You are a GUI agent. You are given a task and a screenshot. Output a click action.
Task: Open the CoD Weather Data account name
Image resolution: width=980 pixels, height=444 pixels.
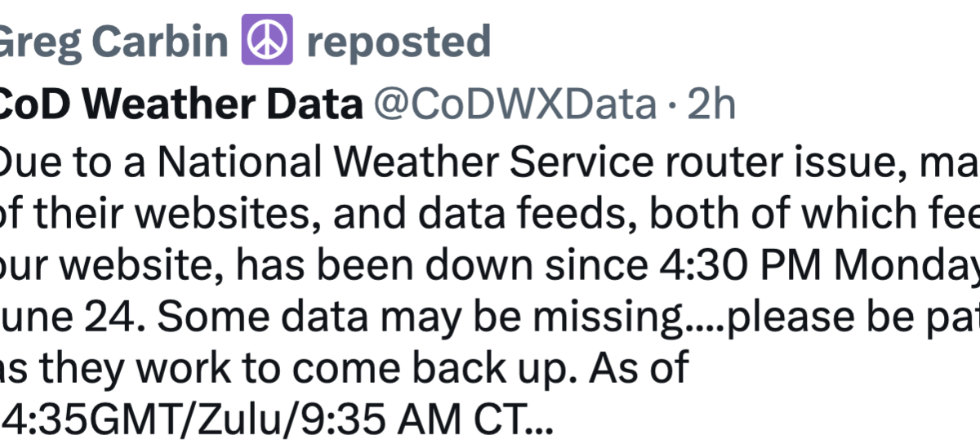click(x=180, y=105)
